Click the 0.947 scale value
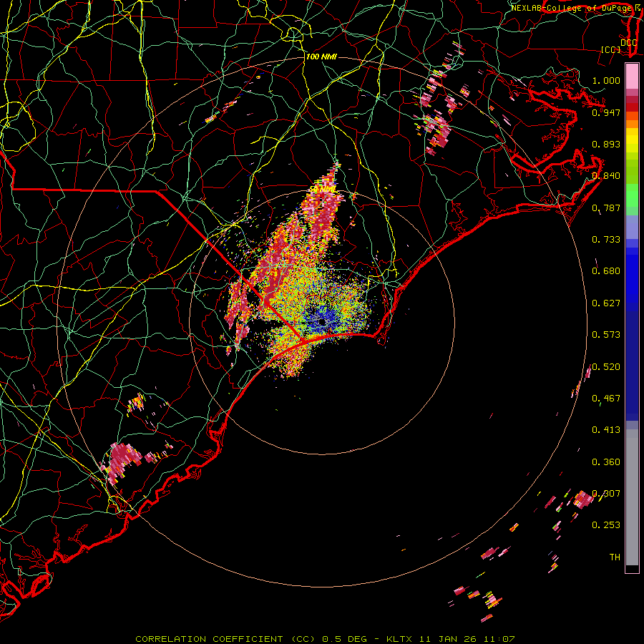 606,112
